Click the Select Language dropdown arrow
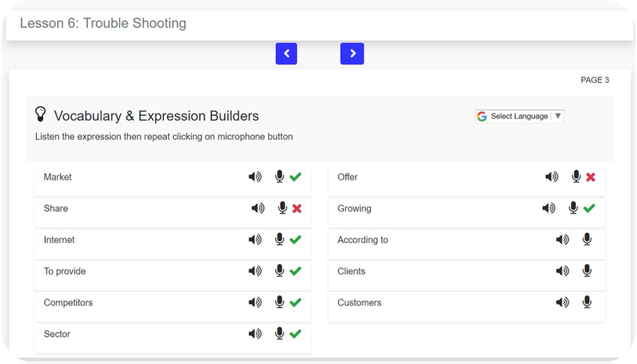Image resolution: width=637 pixels, height=364 pixels. tap(558, 116)
